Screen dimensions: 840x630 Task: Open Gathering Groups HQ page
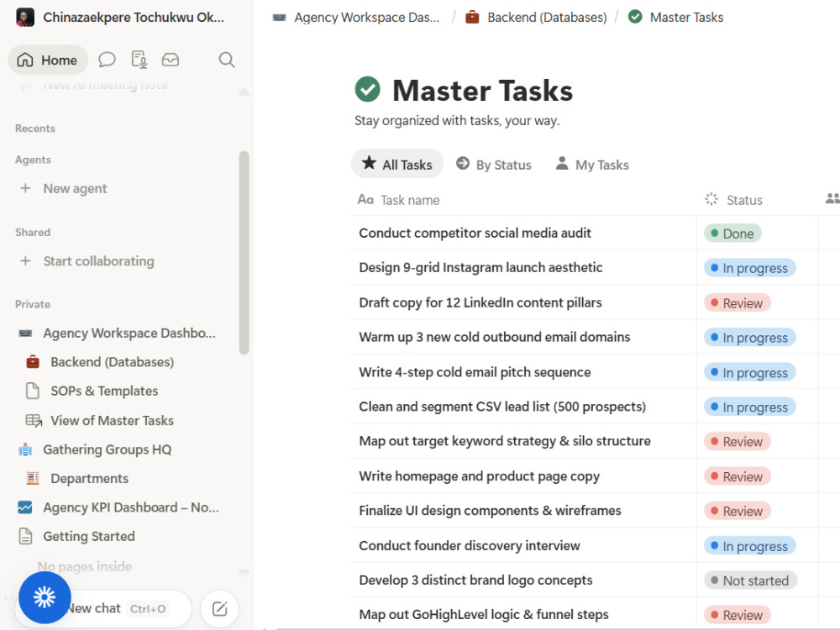coord(108,449)
